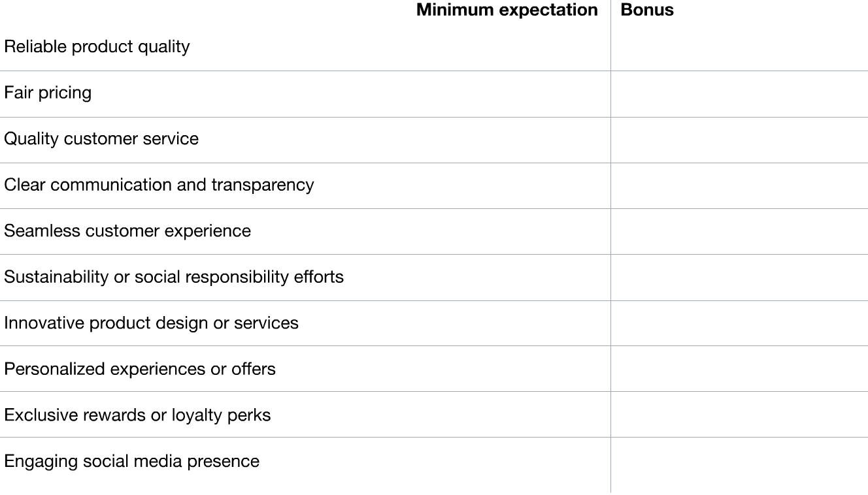The width and height of the screenshot is (868, 495).
Task: Click the 'Minimum expectation' column header
Action: coord(507,10)
